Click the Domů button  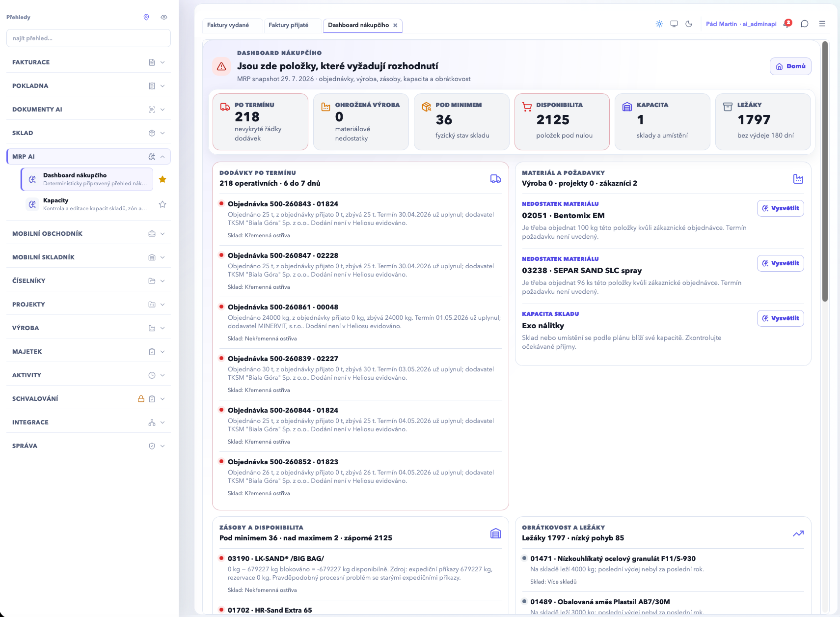coord(790,66)
